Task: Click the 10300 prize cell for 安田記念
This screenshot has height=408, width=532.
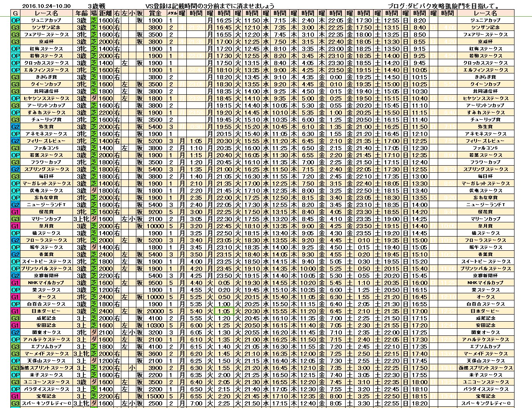Action: (x=155, y=325)
